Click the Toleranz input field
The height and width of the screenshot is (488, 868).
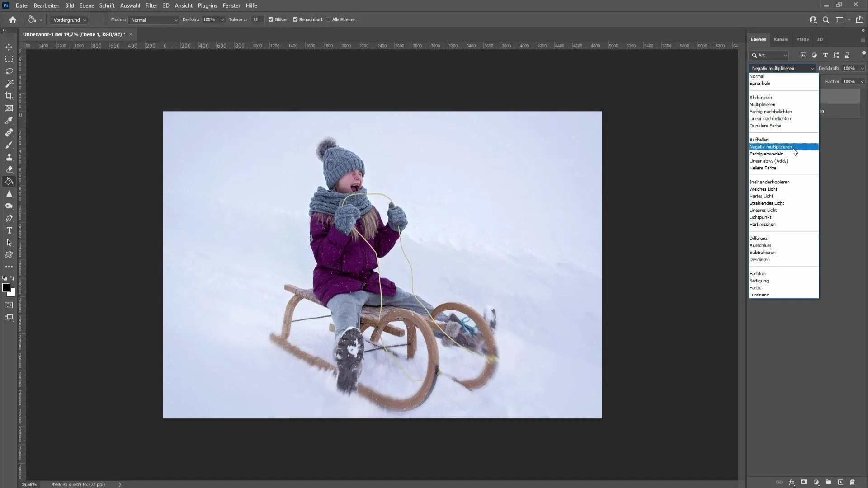tap(257, 19)
